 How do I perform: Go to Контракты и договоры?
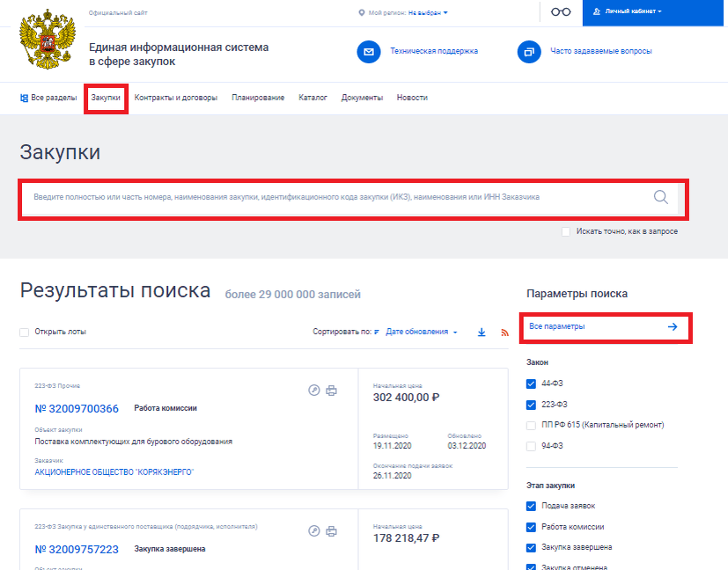coord(175,98)
